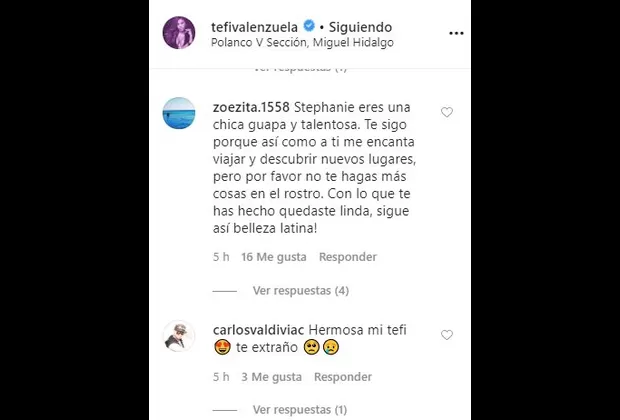Open zoezita.1558 username link
Image resolution: width=620 pixels, height=420 pixels.
click(x=251, y=107)
